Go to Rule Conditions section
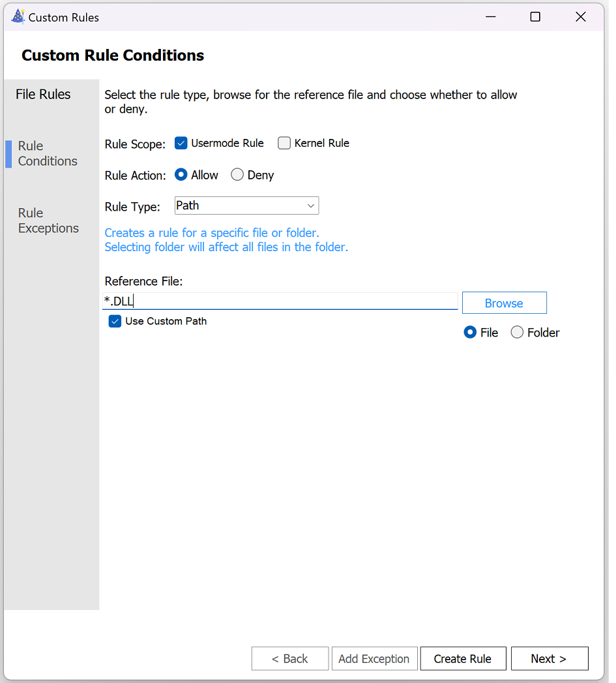Image resolution: width=616 pixels, height=683 pixels. pos(48,153)
